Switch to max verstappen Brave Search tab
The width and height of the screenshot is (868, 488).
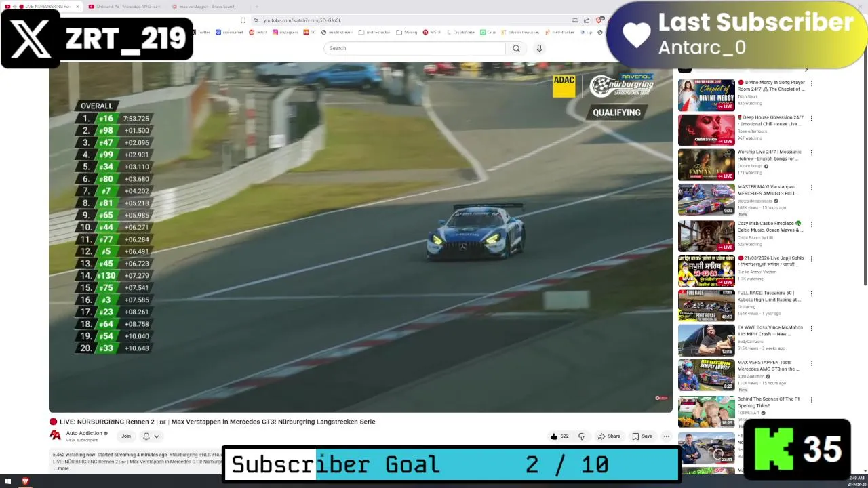pyautogui.click(x=207, y=7)
